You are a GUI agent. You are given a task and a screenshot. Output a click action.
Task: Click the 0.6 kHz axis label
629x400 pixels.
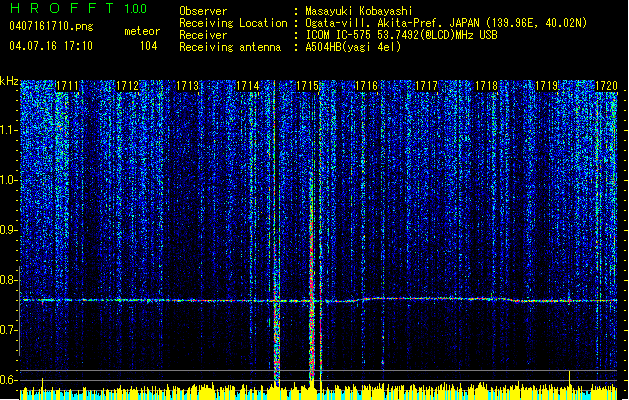coord(9,380)
